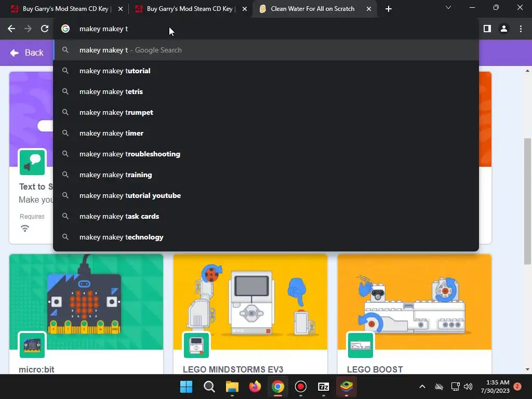Select 'makey makey troubleshooting' suggestion

pyautogui.click(x=266, y=154)
